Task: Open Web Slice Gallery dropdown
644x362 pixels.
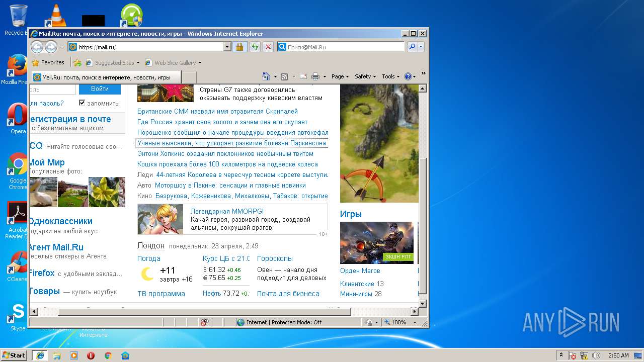Action: tap(173, 63)
